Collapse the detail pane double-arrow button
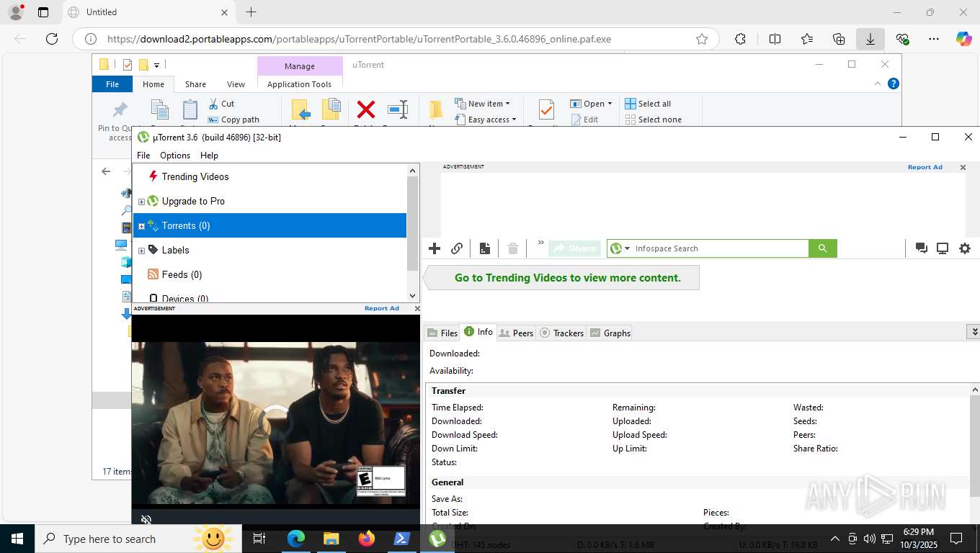Viewport: 980px width, 553px height. [974, 332]
